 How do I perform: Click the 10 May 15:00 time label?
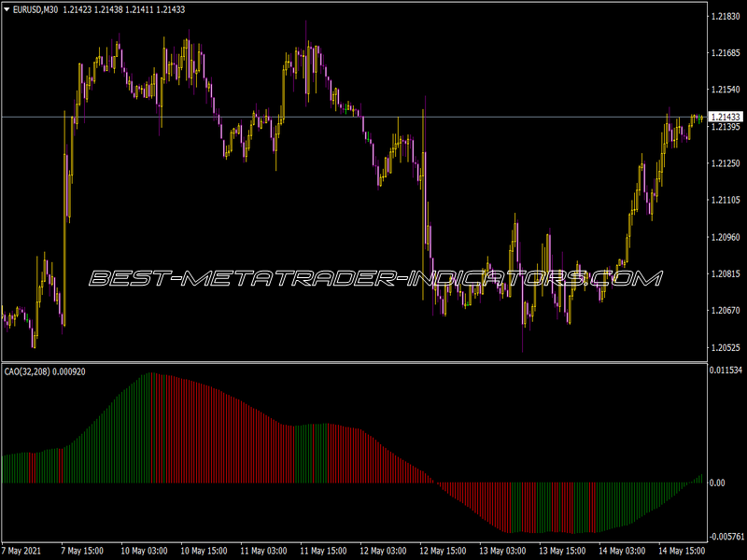pos(204,551)
